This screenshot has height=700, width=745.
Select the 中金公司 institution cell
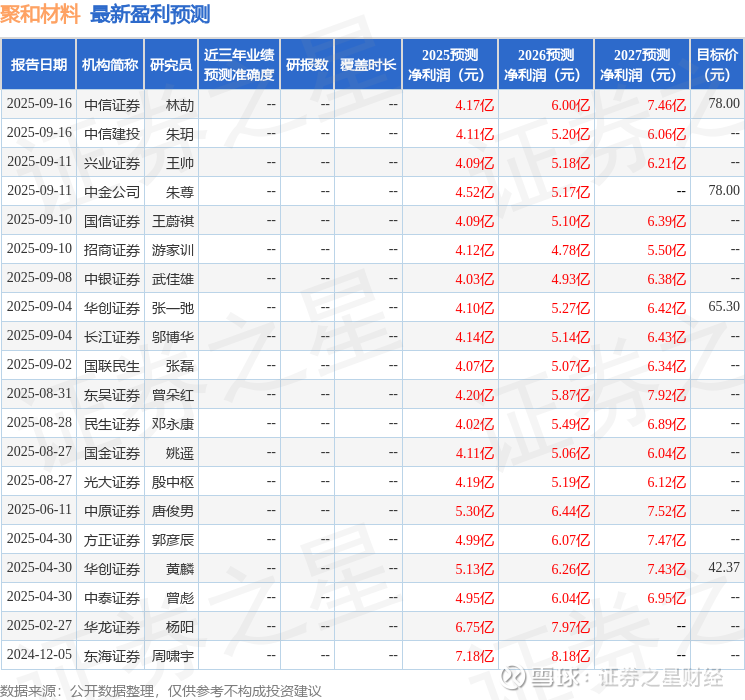click(x=112, y=192)
